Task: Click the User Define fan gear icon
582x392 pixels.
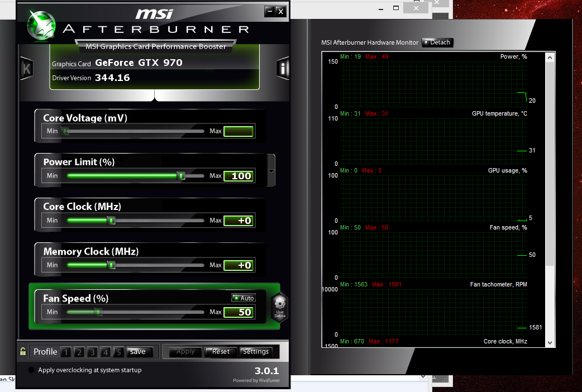Action: point(279,308)
